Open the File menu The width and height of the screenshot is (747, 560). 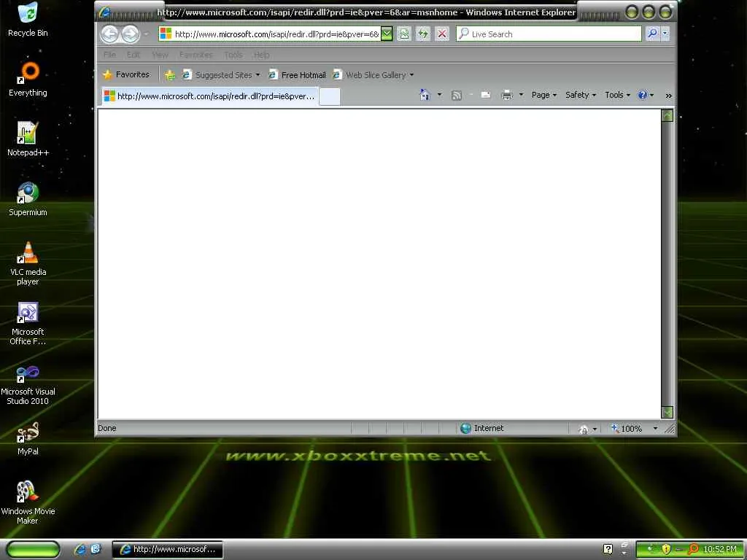(x=109, y=55)
